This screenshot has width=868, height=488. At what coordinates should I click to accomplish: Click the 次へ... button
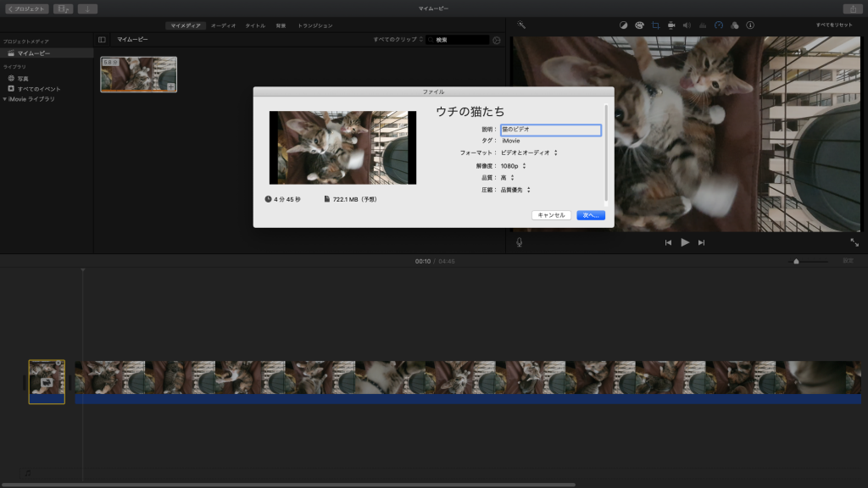(591, 215)
